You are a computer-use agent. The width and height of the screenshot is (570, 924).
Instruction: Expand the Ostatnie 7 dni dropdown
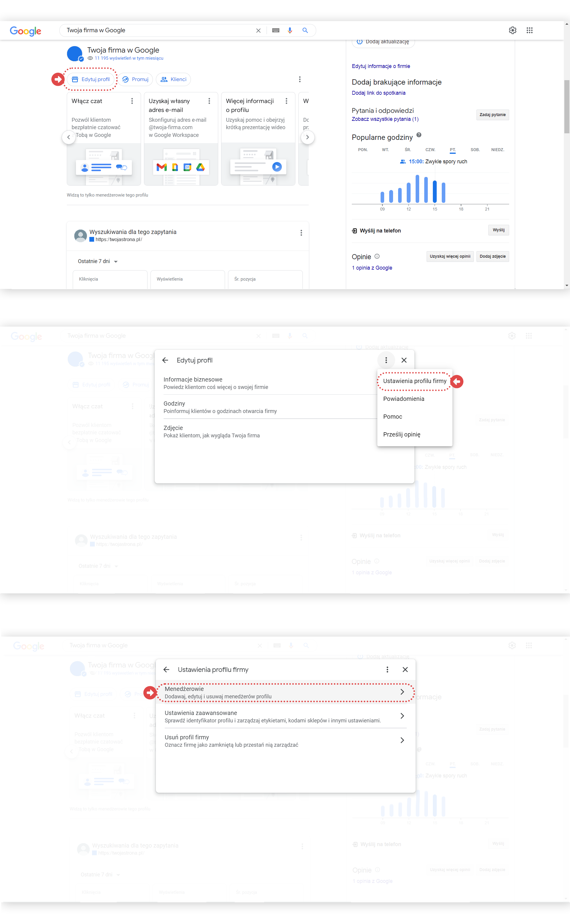(x=98, y=262)
